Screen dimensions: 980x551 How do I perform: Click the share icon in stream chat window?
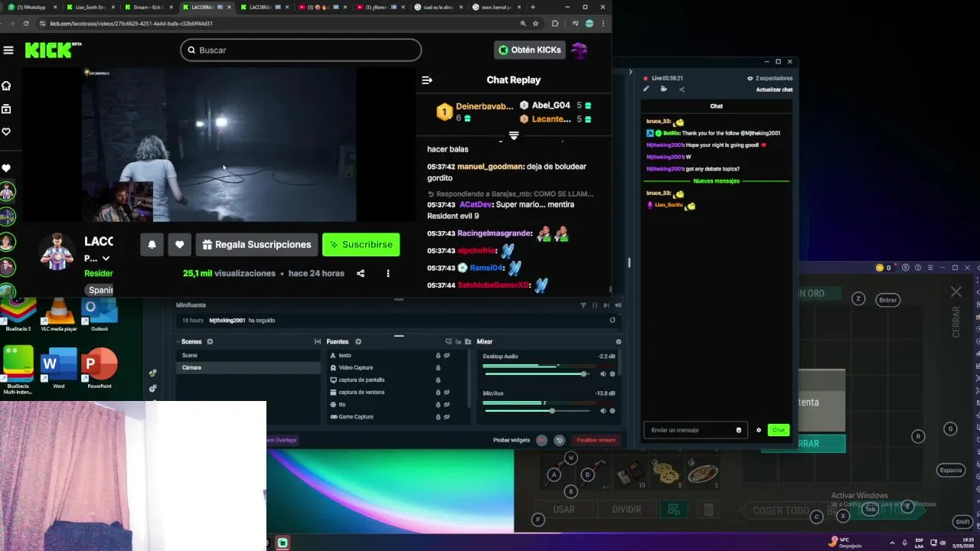coord(682,90)
